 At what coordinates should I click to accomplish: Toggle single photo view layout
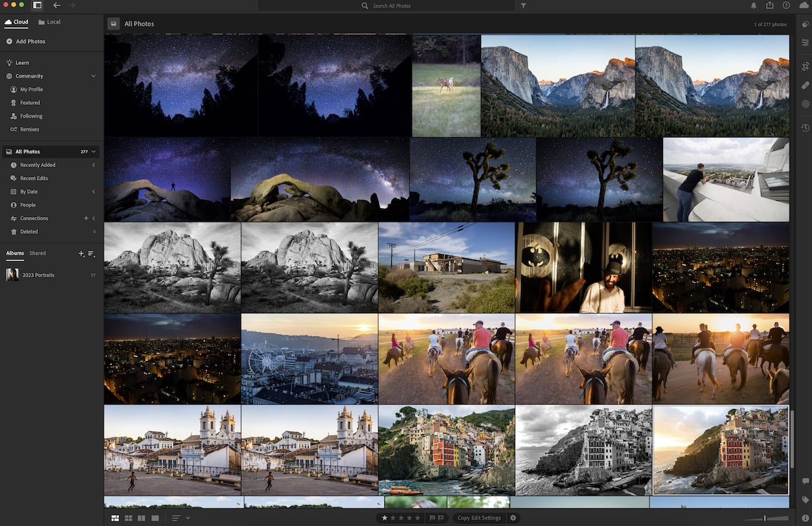click(x=155, y=517)
